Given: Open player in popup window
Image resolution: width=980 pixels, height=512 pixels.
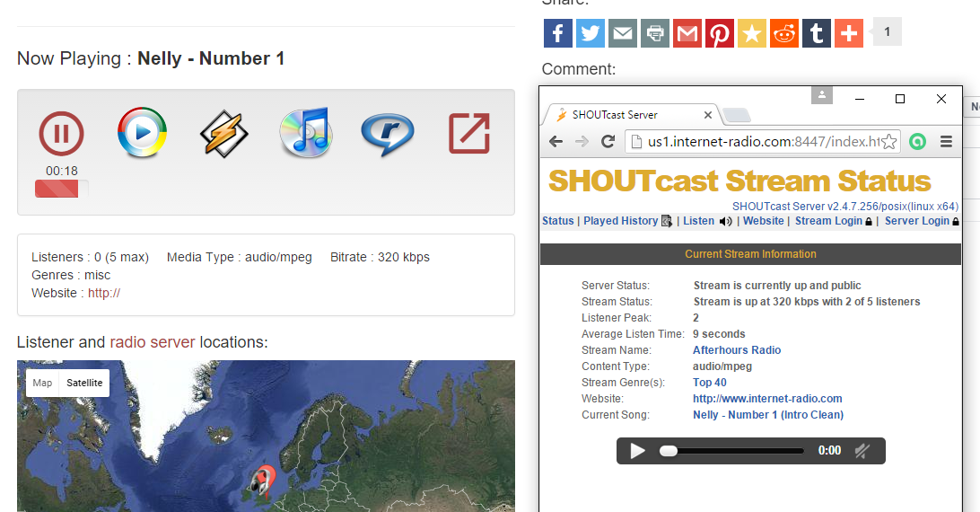Looking at the screenshot, I should pyautogui.click(x=468, y=134).
